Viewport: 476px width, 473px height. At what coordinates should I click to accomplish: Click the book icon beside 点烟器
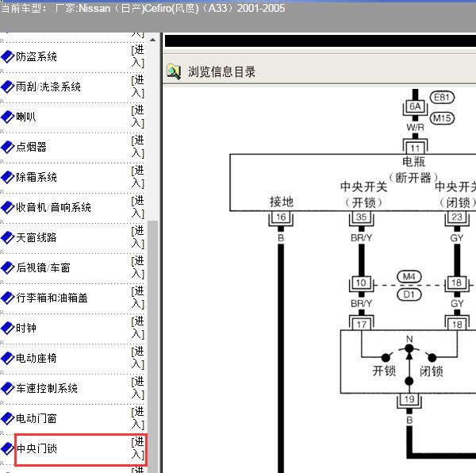pos(8,147)
